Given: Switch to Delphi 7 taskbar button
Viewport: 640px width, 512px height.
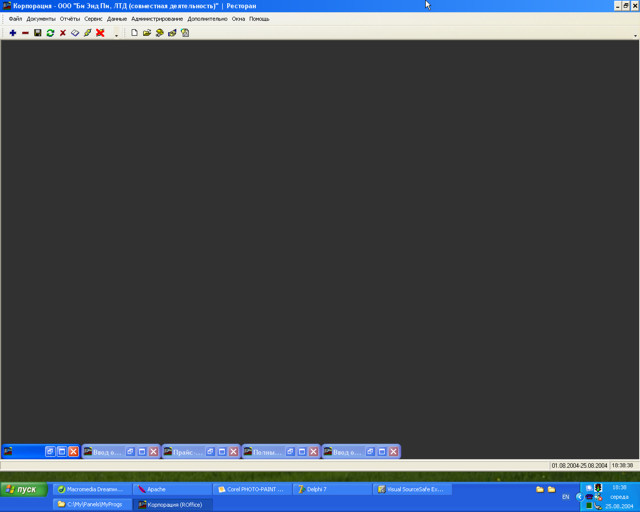Looking at the screenshot, I should click(x=332, y=489).
